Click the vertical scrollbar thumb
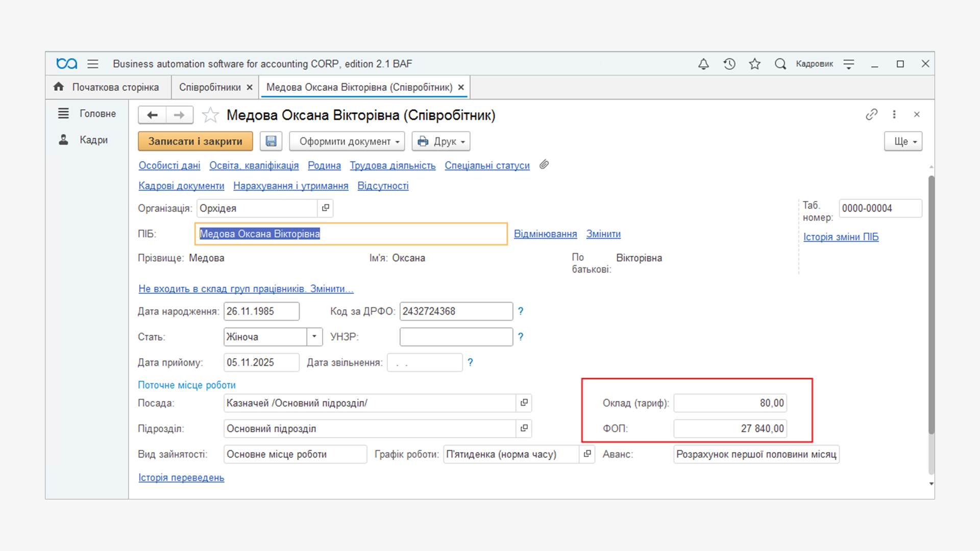Image resolution: width=980 pixels, height=551 pixels. 932,305
